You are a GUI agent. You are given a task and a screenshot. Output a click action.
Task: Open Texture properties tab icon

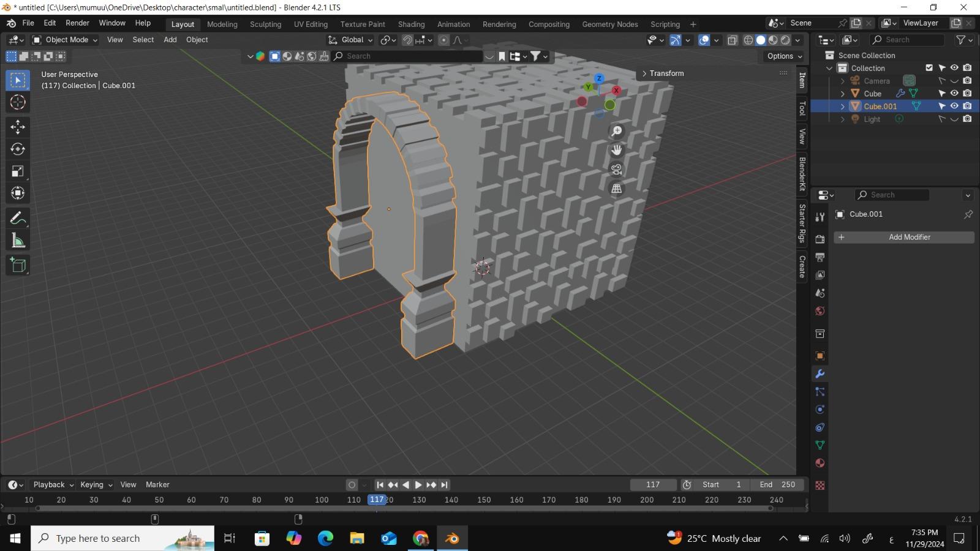click(820, 485)
